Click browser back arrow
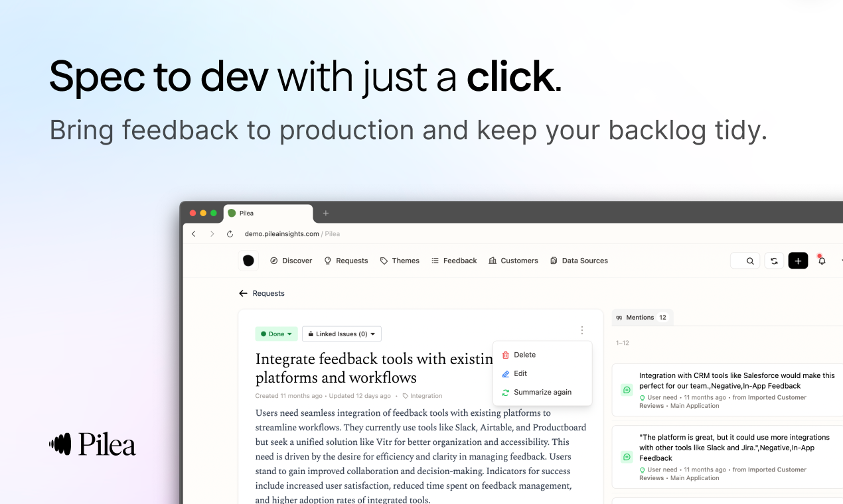 click(194, 233)
